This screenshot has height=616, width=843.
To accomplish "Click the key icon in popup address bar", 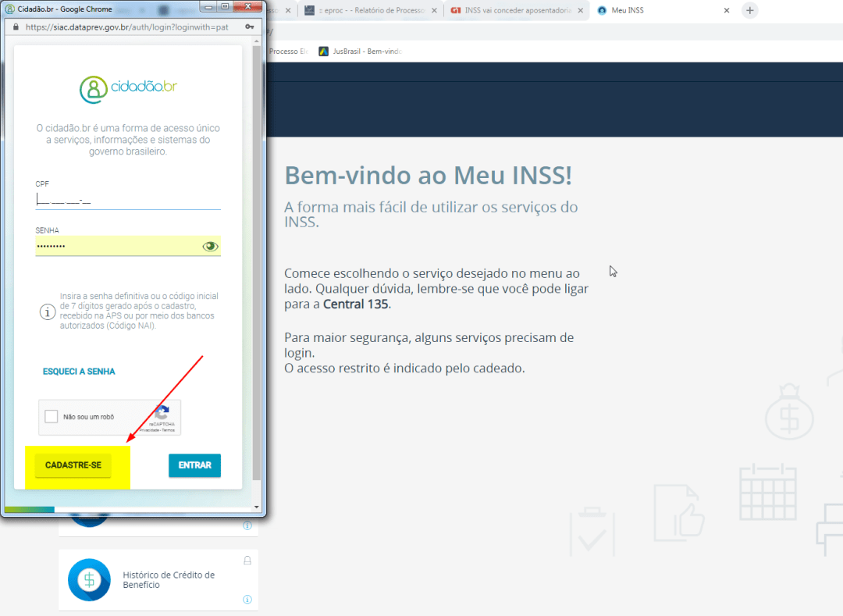I will click(249, 27).
